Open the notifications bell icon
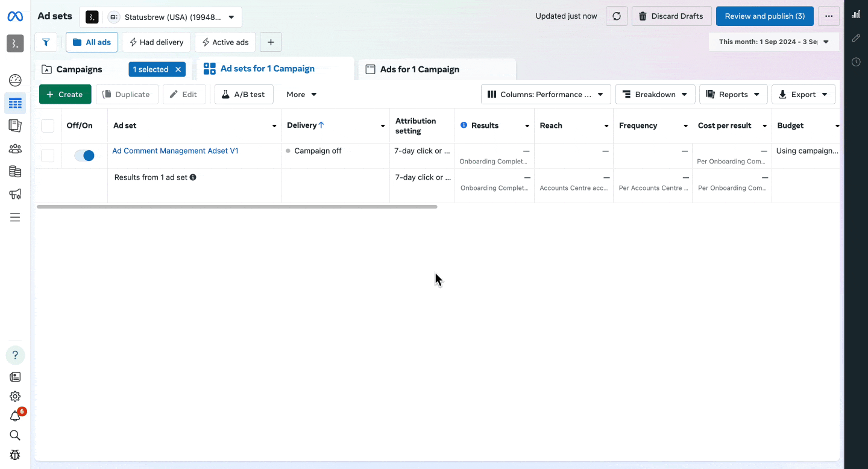Image resolution: width=868 pixels, height=469 pixels. (x=15, y=416)
